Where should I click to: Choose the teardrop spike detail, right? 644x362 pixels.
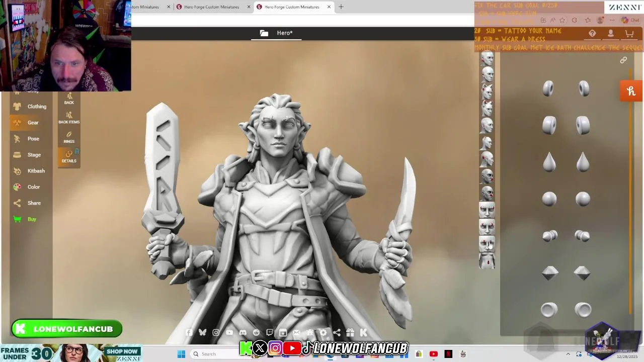coord(583,162)
